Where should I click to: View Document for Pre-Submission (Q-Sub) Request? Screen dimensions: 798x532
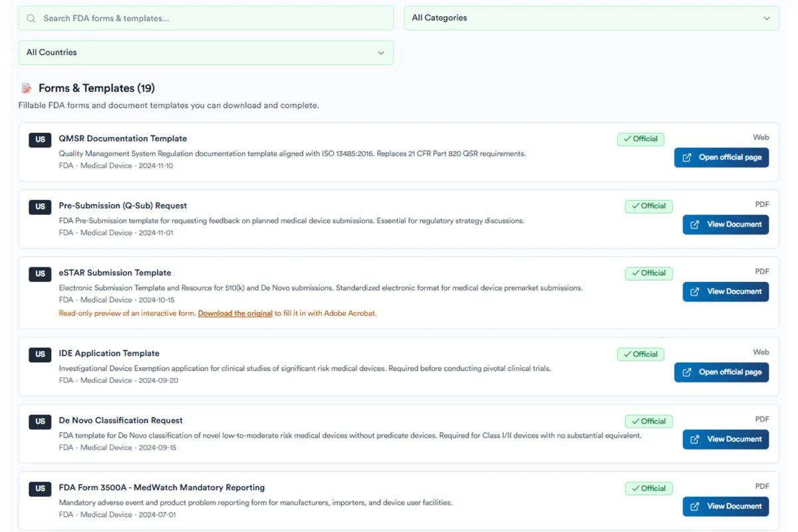[726, 225]
